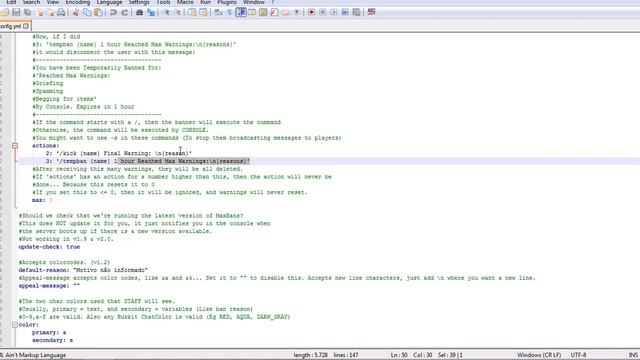The height and width of the screenshot is (360, 640).
Task: Close the config.yml tab with its X
Action: [26, 26]
